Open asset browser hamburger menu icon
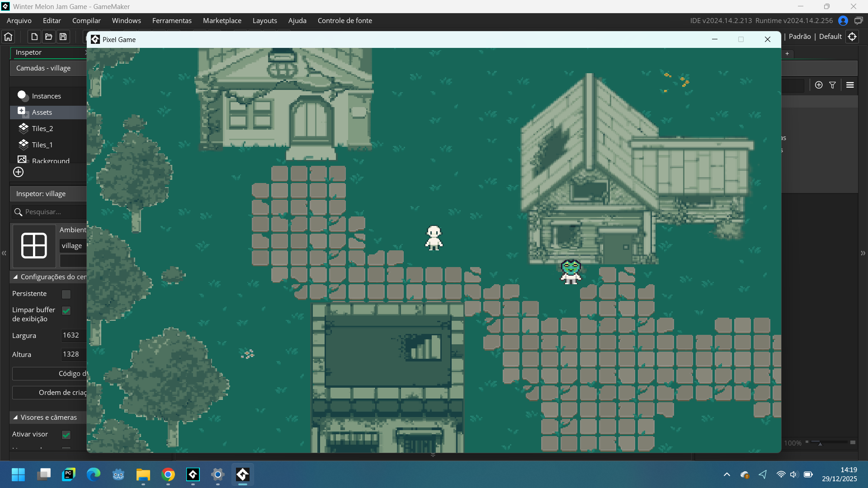Image resolution: width=868 pixels, height=488 pixels. click(850, 85)
